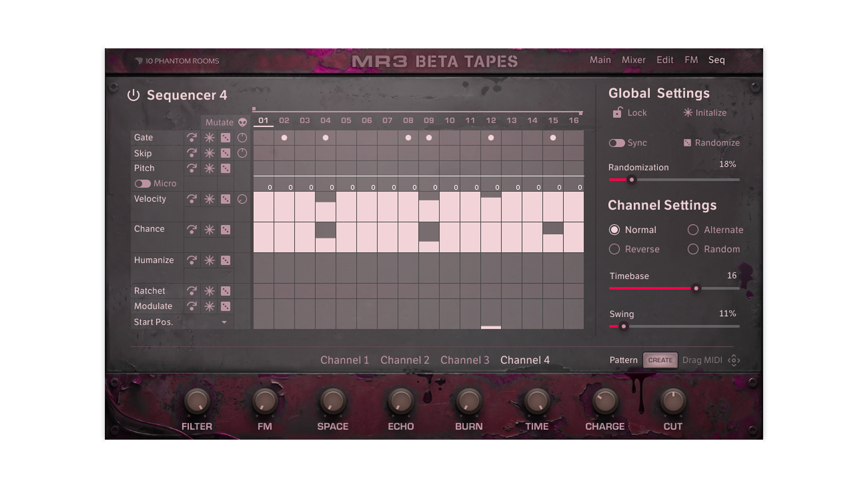Click the Swing slider handle
This screenshot has height=488, width=868.
623,326
